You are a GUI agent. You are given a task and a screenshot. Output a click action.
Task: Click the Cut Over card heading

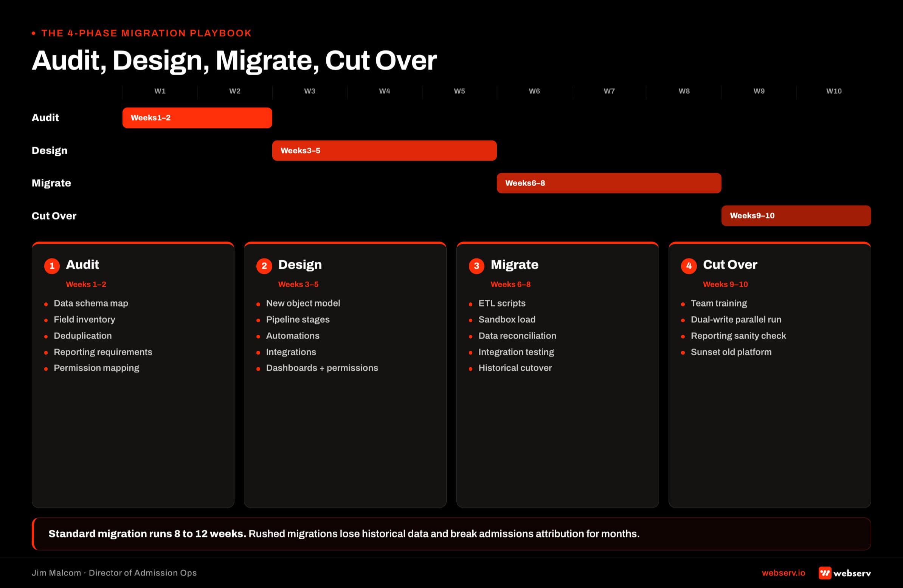coord(730,265)
